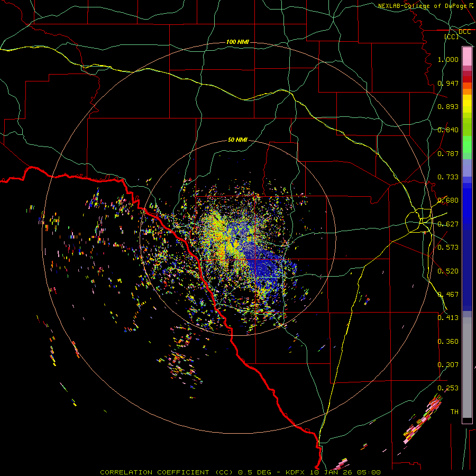The image size is (476, 476).
Task: Click the gray segment of color bar
Action: pyautogui.click(x=467, y=368)
